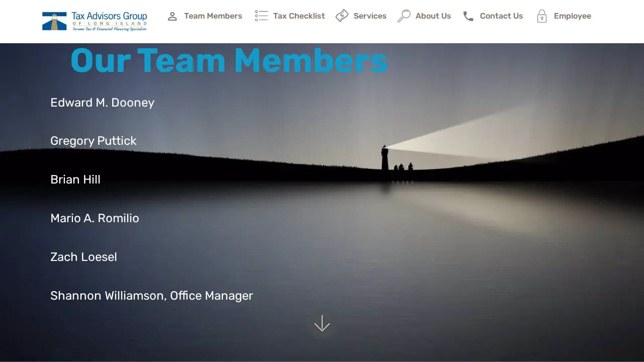Open Brian Hill's profile

click(75, 179)
